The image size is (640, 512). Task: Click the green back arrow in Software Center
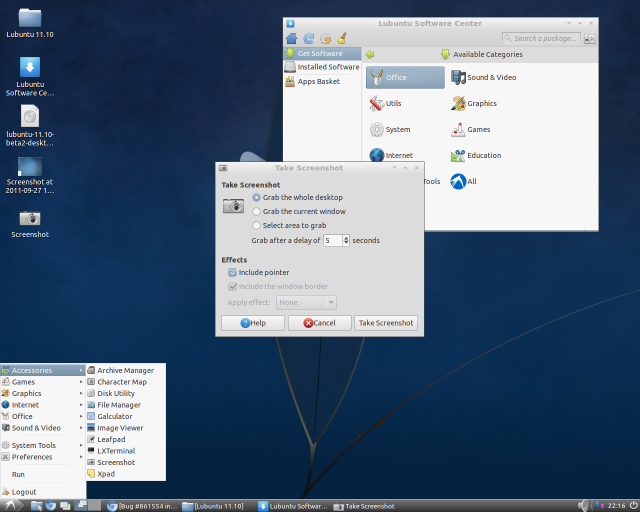(370, 54)
